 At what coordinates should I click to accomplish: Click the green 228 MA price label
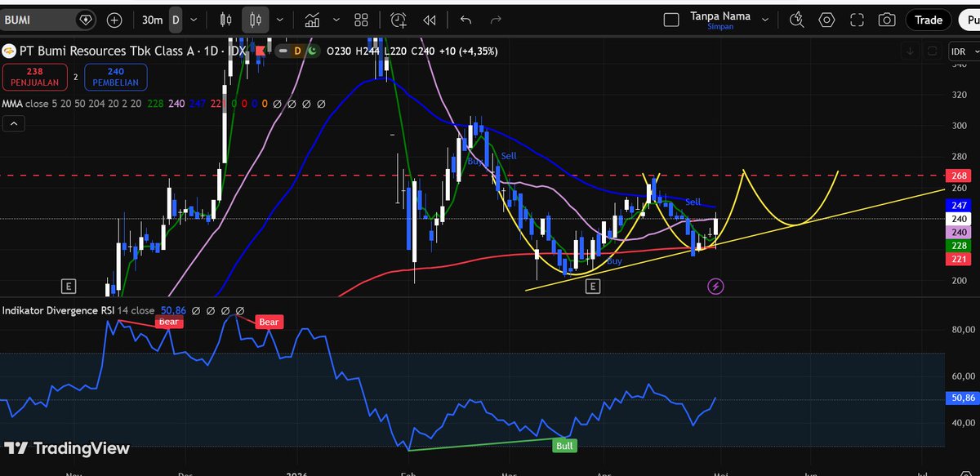960,246
